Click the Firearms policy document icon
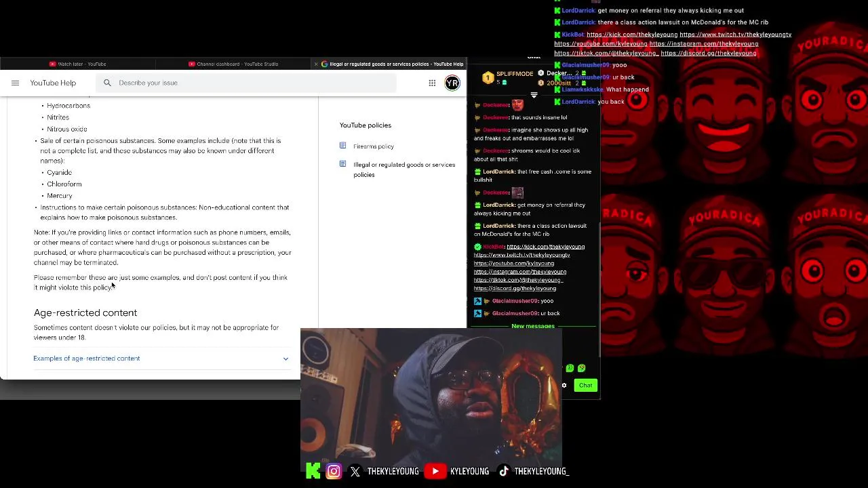Viewport: 868px width, 488px height. click(342, 146)
